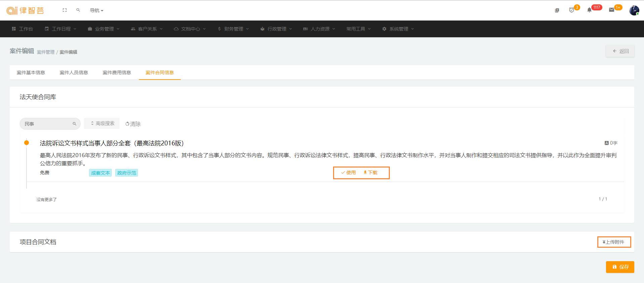Viewport: 644px width, 283px height.
Task: Click the copy documents icon in header
Action: tap(557, 10)
